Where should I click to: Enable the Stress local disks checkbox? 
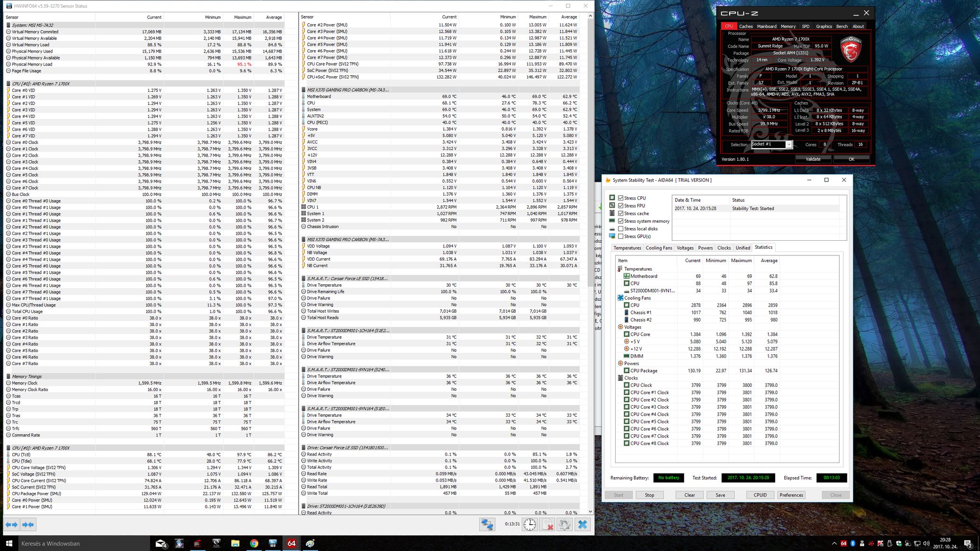coord(620,229)
